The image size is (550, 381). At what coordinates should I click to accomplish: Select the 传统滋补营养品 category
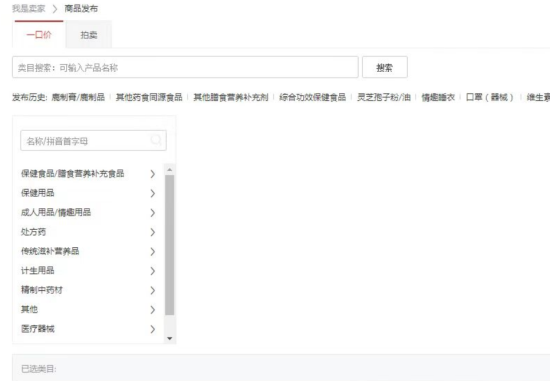[50, 251]
